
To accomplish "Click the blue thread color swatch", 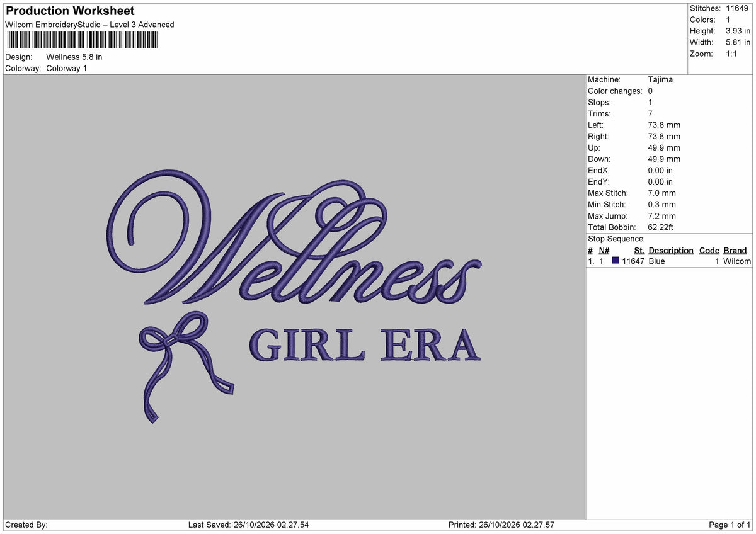I will point(616,261).
